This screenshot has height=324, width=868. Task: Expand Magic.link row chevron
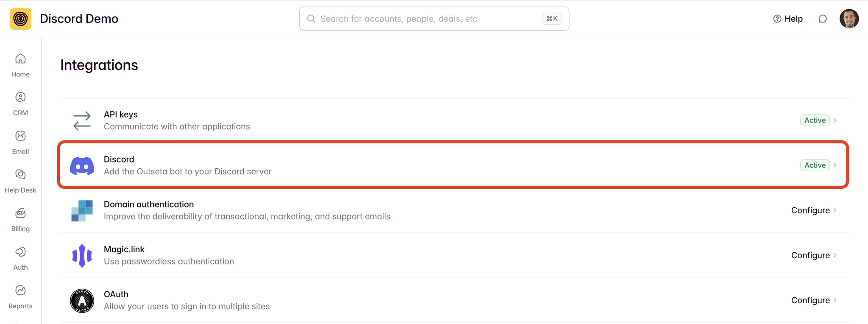point(835,255)
